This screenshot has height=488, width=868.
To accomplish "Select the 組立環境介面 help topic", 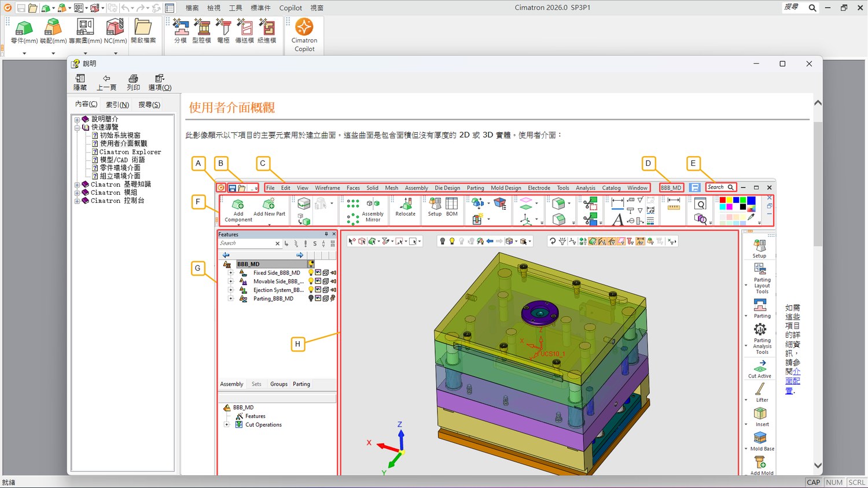I will click(120, 176).
